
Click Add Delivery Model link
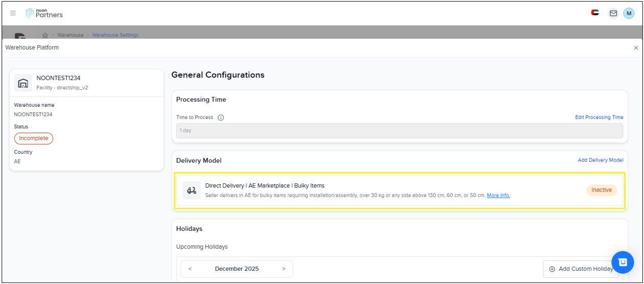(600, 160)
